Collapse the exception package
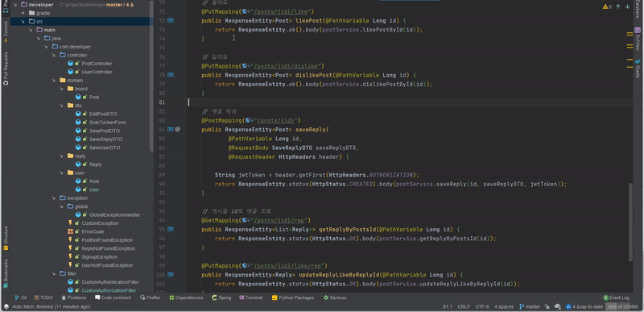Screen dimensions: 644x312 coord(54,198)
